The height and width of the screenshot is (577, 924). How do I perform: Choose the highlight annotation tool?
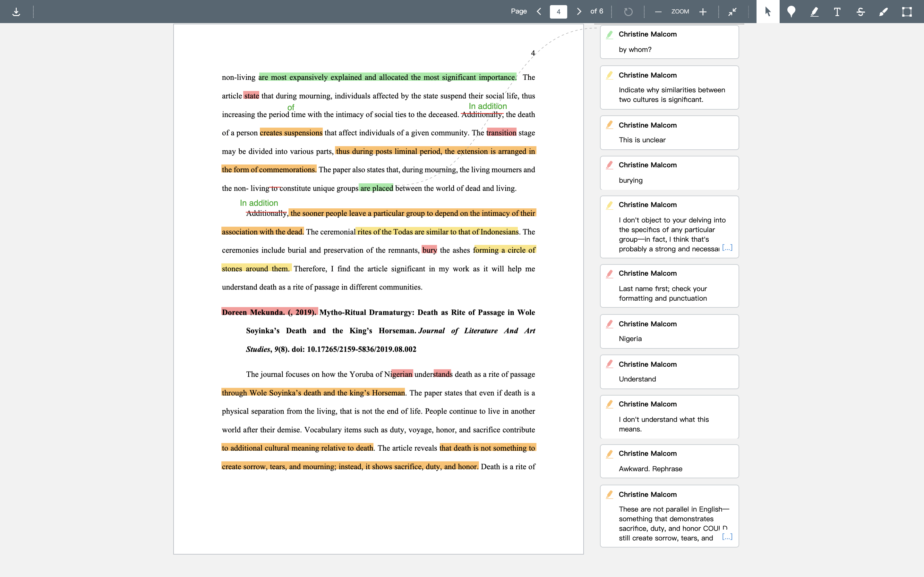(814, 12)
